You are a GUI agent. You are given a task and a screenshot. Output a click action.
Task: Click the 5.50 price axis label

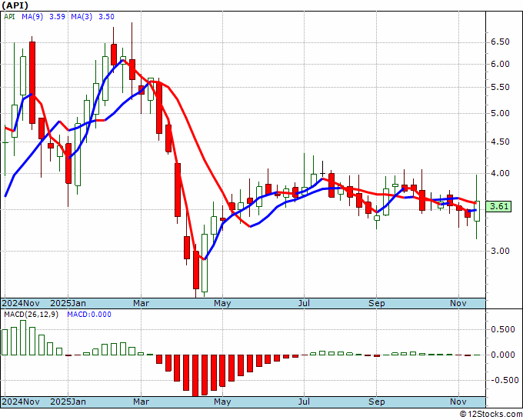[x=500, y=88]
